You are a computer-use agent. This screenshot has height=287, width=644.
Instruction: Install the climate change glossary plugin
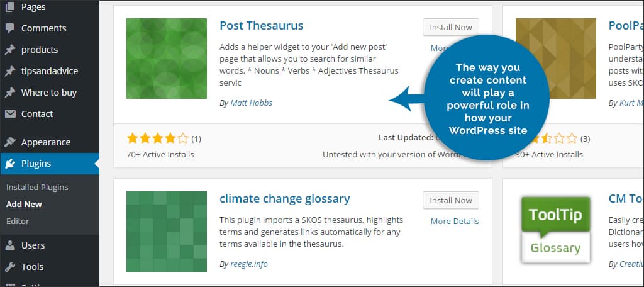coord(450,201)
